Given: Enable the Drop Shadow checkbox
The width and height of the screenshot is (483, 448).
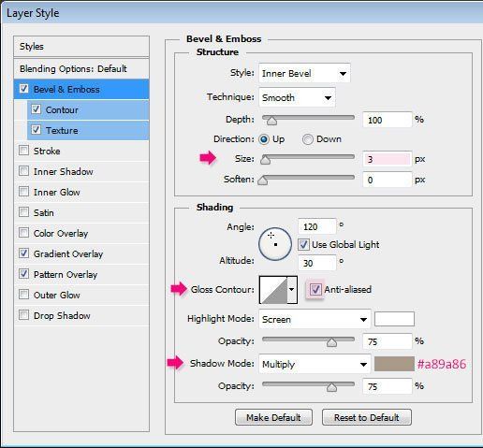Looking at the screenshot, I should point(23,315).
